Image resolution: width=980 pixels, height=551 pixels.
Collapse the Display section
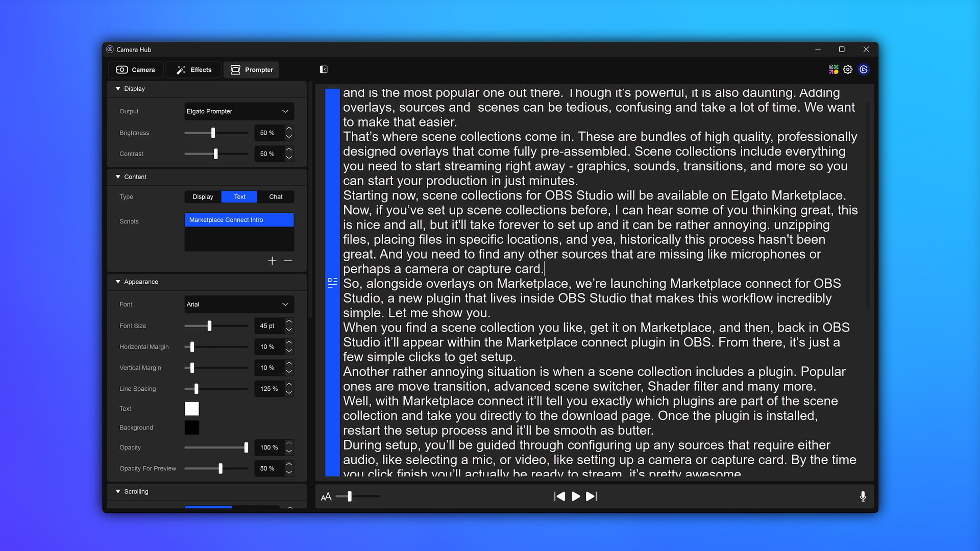coord(118,89)
